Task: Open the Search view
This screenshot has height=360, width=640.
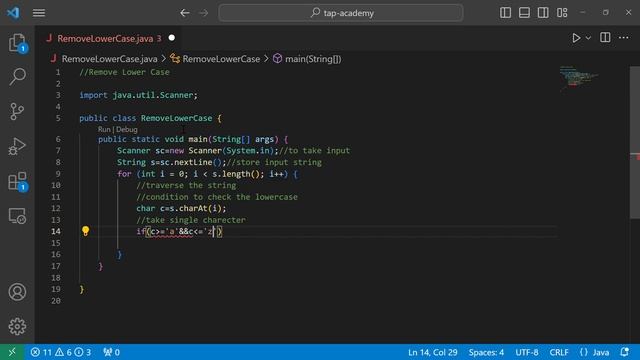Action: click(17, 76)
